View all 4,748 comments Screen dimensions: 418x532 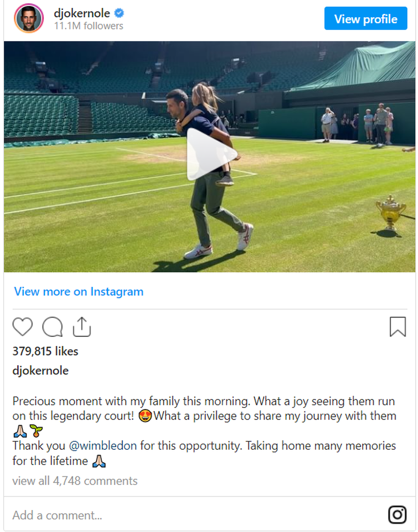click(x=75, y=481)
